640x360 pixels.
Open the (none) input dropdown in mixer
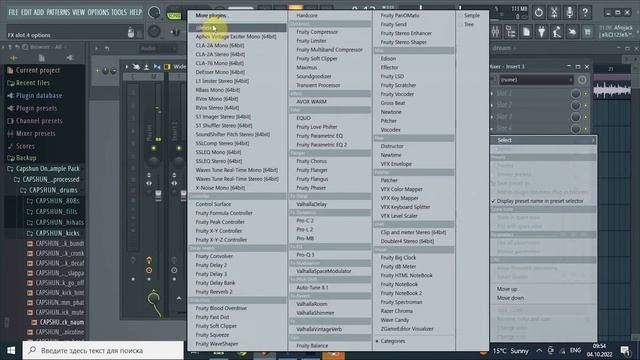[536, 80]
